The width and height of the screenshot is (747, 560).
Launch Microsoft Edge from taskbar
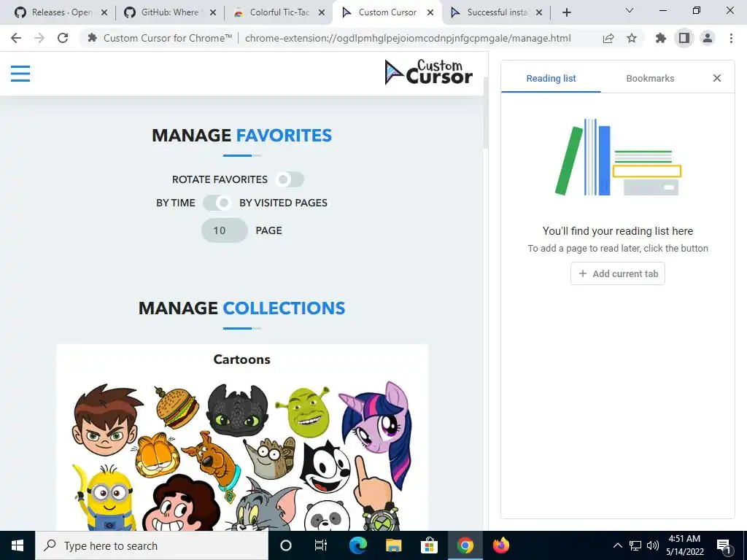(x=357, y=545)
